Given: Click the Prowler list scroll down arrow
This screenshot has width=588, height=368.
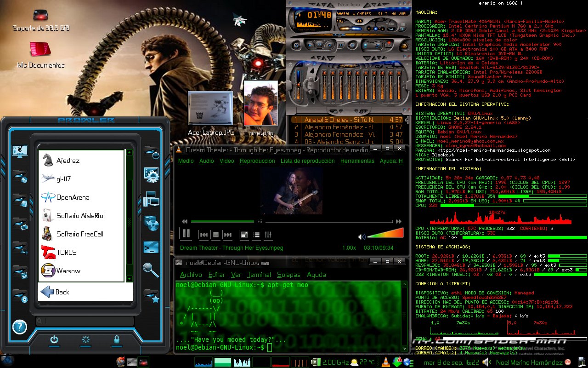Looking at the screenshot, I should click(130, 279).
